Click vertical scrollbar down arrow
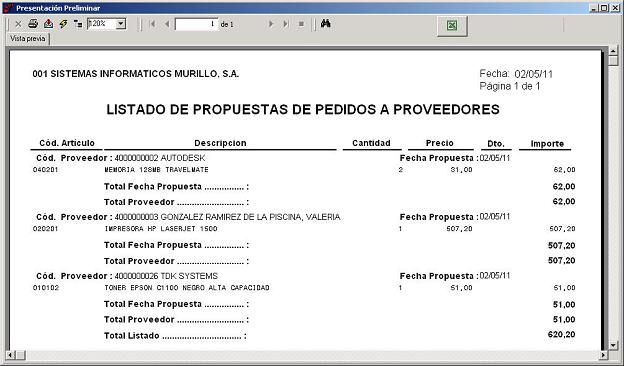The image size is (624, 366). click(x=613, y=345)
